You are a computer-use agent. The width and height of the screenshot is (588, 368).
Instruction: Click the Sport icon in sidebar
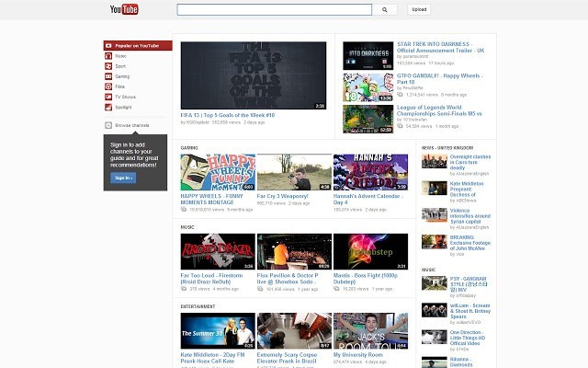point(108,66)
